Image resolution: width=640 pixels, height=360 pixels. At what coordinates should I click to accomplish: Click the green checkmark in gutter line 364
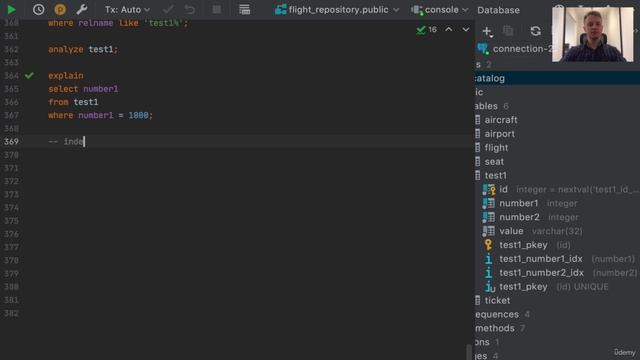point(29,76)
